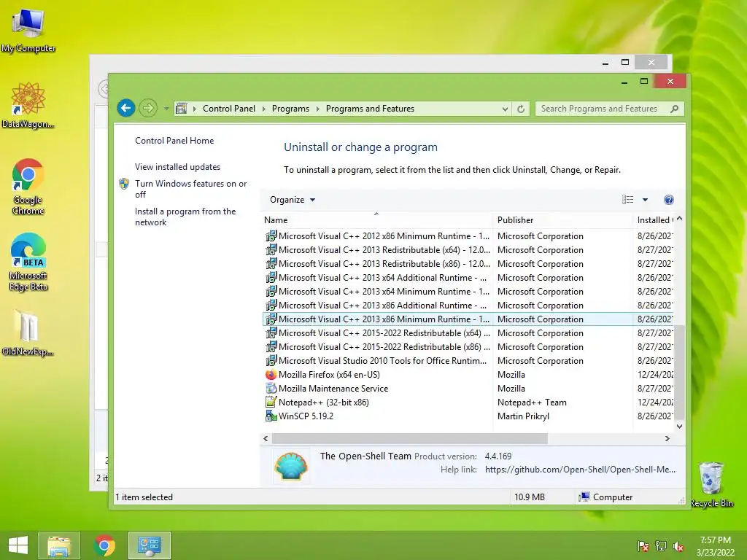Click the Open-Shell clam icon in details pane
Screen dimensions: 747x560
click(291, 466)
